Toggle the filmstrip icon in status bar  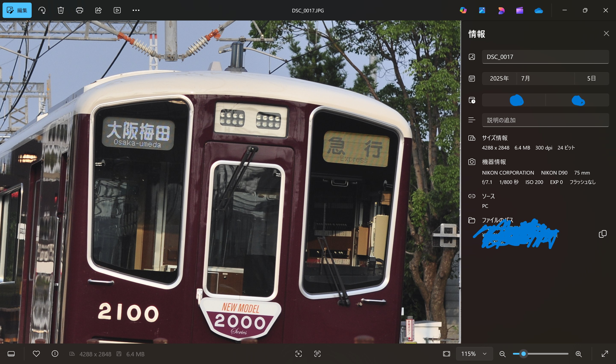tap(11, 354)
